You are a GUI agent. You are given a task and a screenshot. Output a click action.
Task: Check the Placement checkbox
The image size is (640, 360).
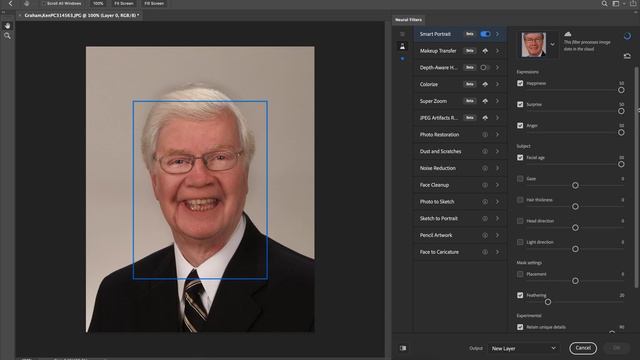click(520, 274)
